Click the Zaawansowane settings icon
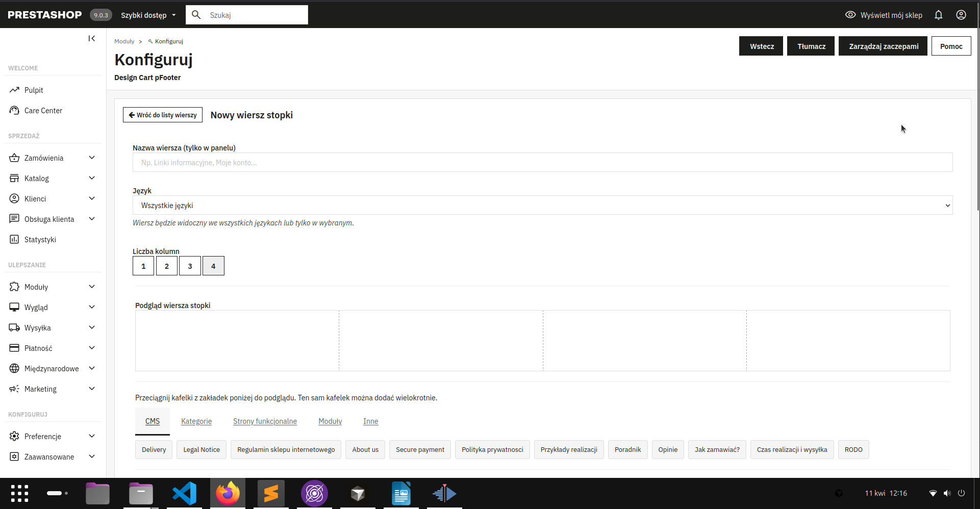The height and width of the screenshot is (509, 980). click(14, 456)
